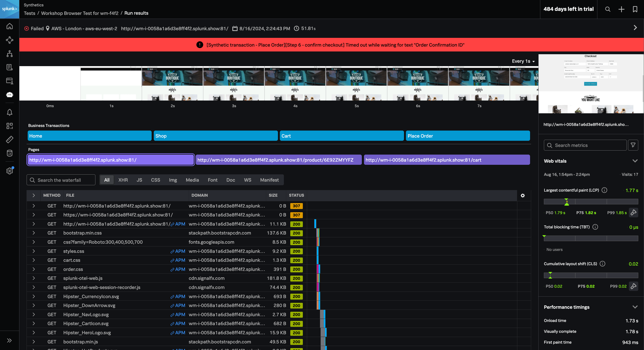Open the Synthetics robot icon in sidebar
Screen dimensions: 644x350
click(10, 95)
